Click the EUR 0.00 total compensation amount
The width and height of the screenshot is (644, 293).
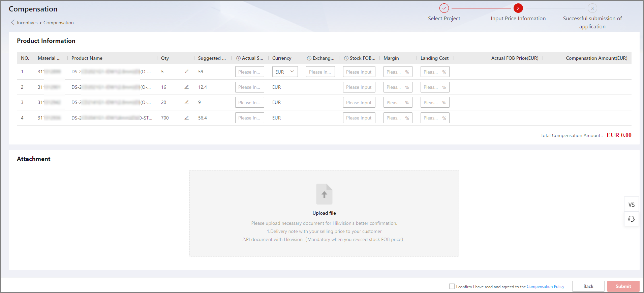click(619, 135)
